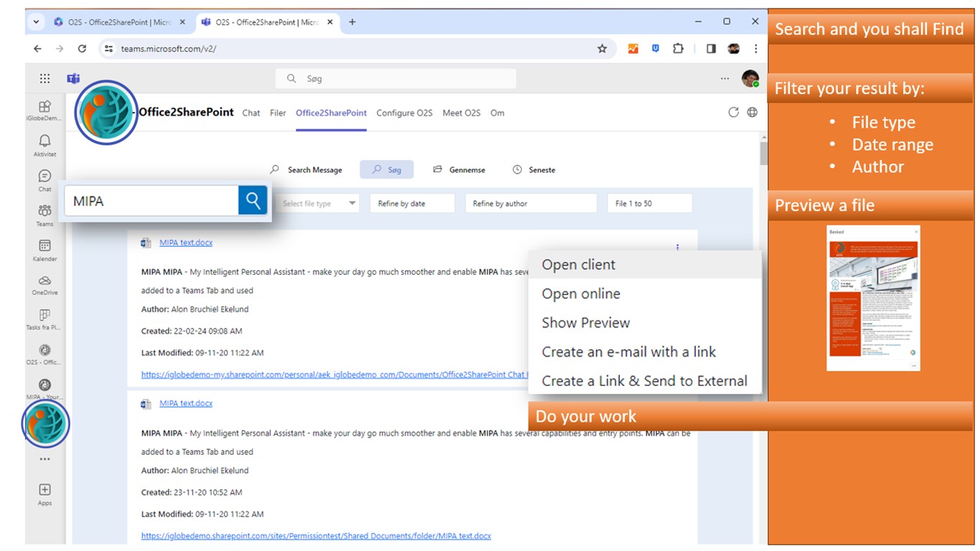The height and width of the screenshot is (551, 980).
Task: Open Teams in the left sidebar
Action: point(44,215)
